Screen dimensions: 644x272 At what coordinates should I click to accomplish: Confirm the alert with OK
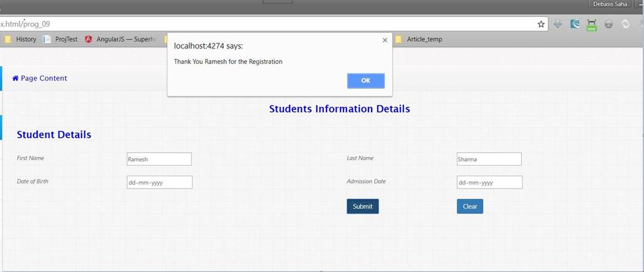tap(365, 81)
